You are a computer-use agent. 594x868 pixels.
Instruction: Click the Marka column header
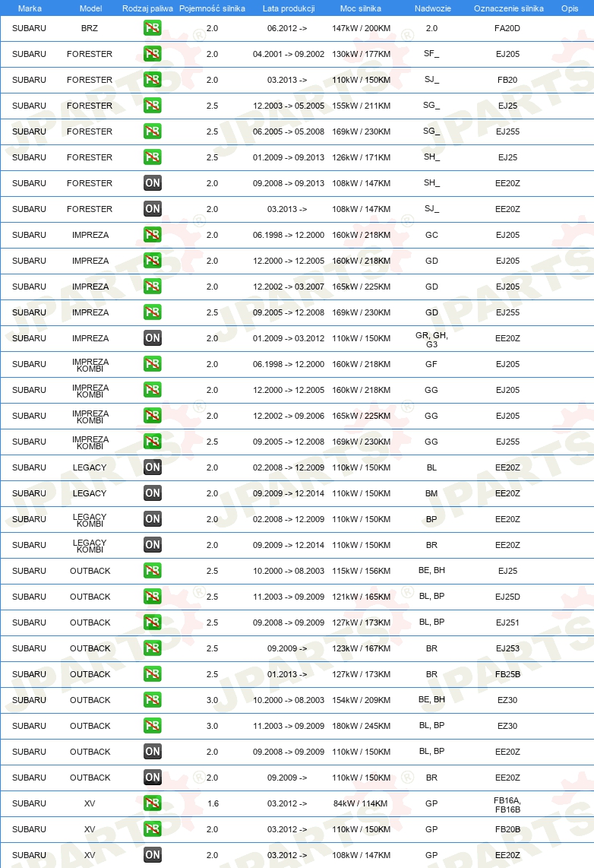(30, 8)
